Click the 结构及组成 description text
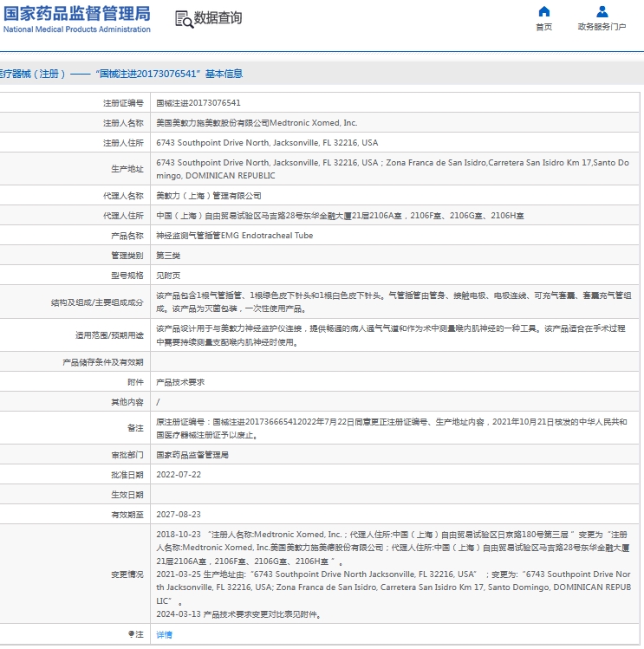Image resolution: width=644 pixels, height=649 pixels. coord(394,302)
